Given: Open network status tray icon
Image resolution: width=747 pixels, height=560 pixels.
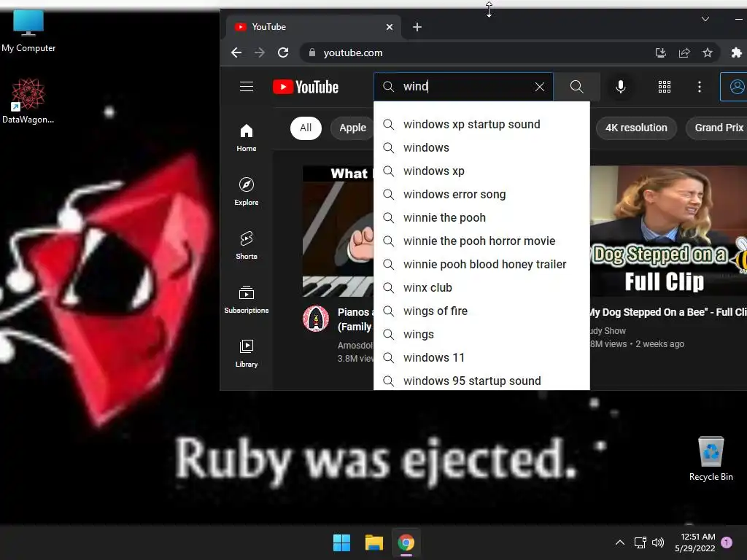Looking at the screenshot, I should click(640, 542).
